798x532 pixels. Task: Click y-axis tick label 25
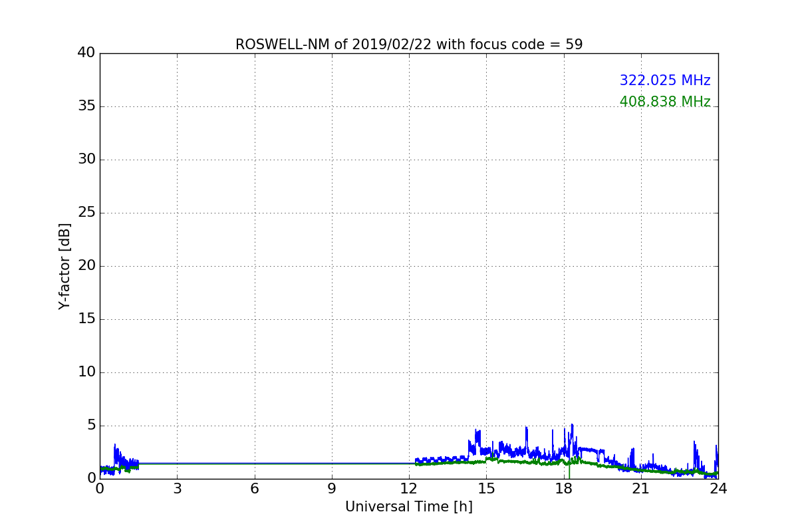[x=86, y=212]
